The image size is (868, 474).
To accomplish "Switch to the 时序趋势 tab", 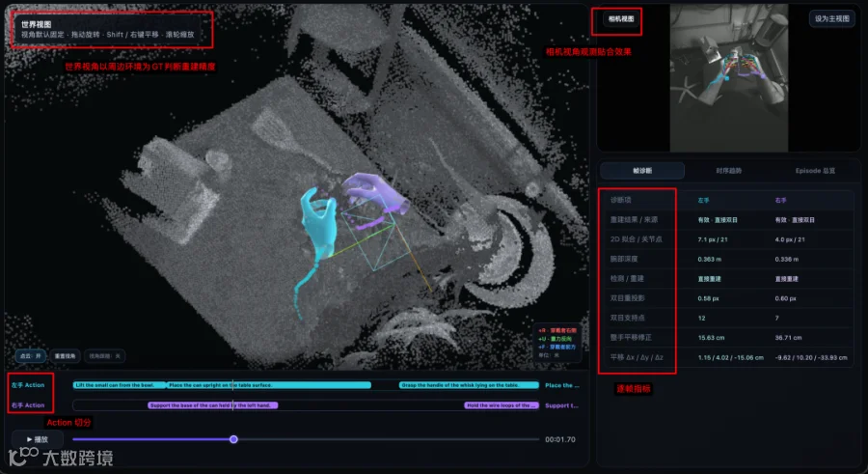I will pos(728,171).
